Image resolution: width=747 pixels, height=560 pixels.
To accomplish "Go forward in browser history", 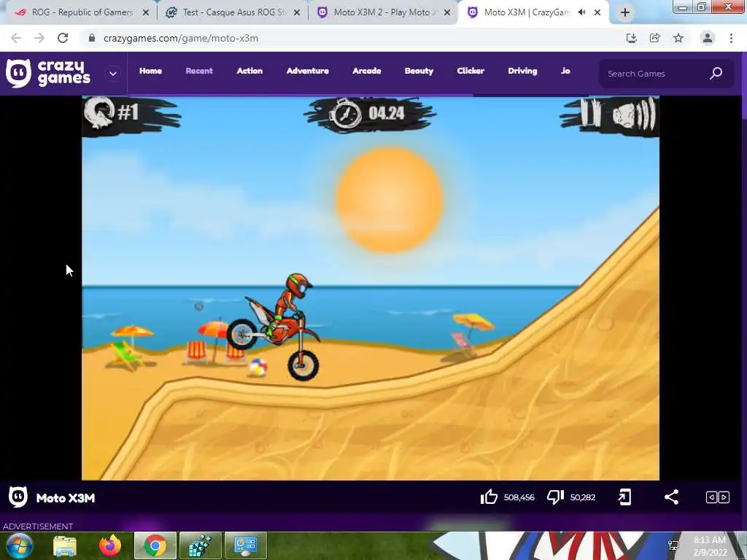I will 39,38.
